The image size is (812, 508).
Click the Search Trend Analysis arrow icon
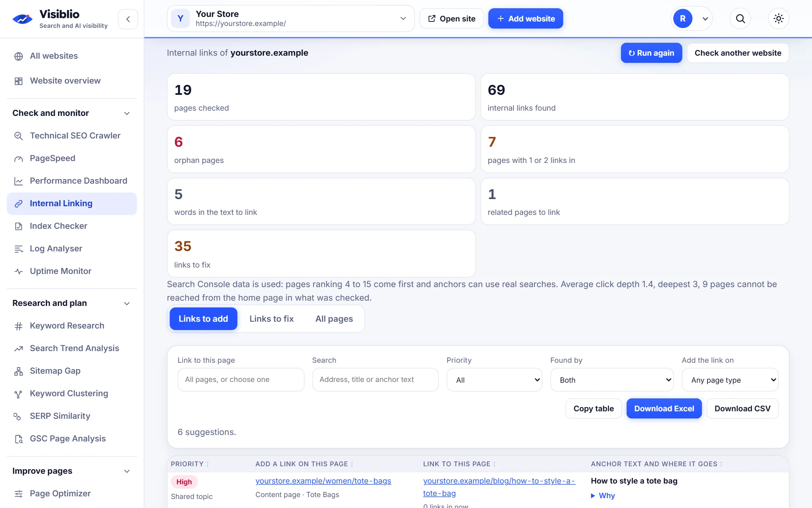click(18, 348)
